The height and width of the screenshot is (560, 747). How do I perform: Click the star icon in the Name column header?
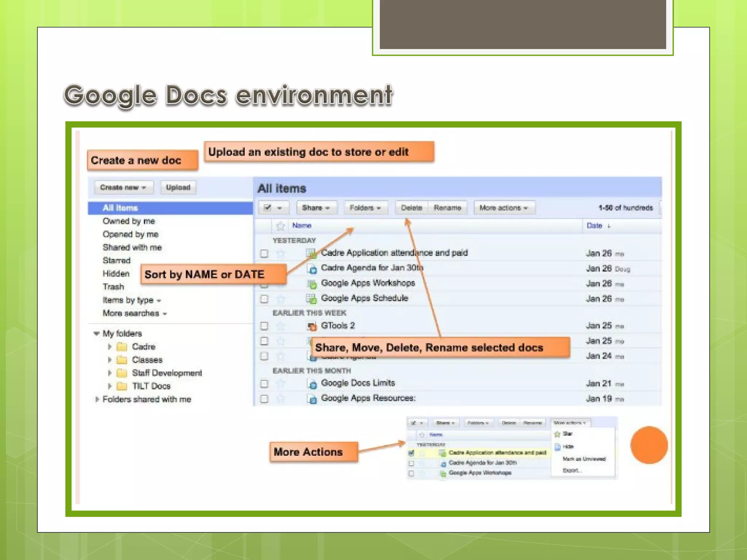280,226
